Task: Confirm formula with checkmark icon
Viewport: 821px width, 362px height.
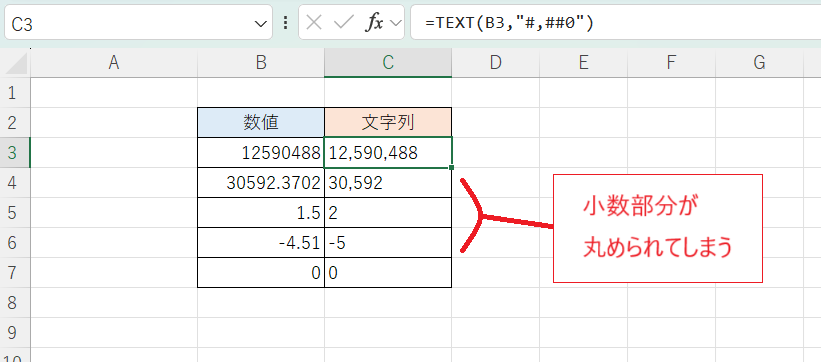Action: pos(344,23)
